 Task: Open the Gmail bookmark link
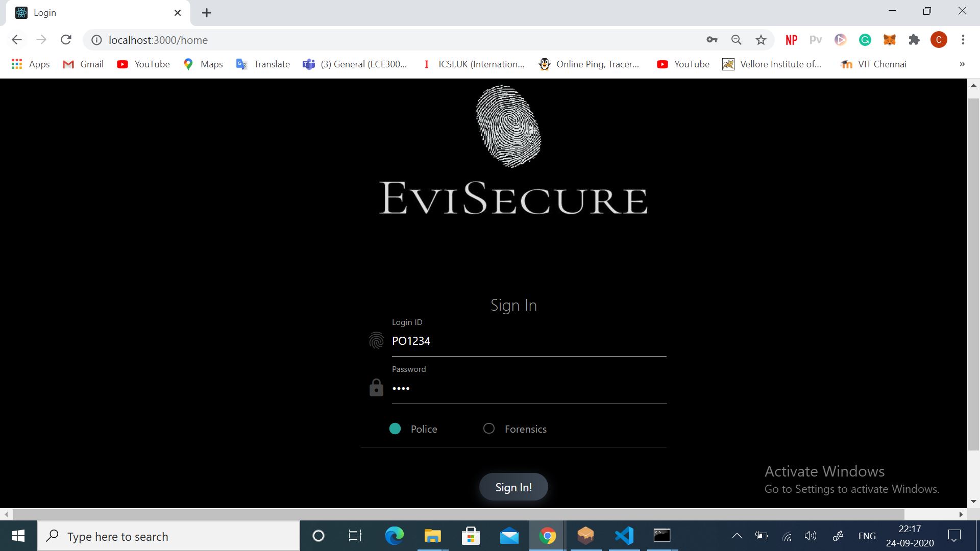coord(83,64)
